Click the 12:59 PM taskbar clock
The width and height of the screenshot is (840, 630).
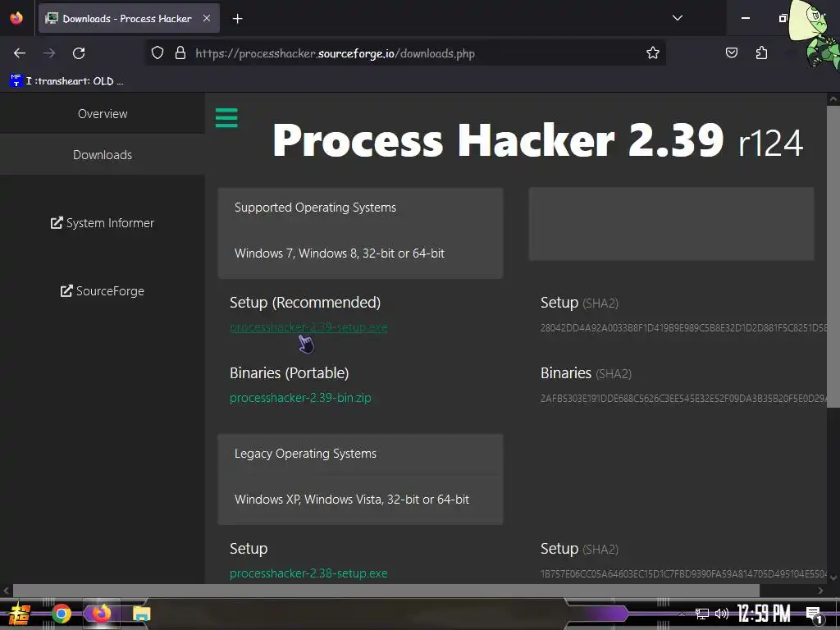[764, 614]
